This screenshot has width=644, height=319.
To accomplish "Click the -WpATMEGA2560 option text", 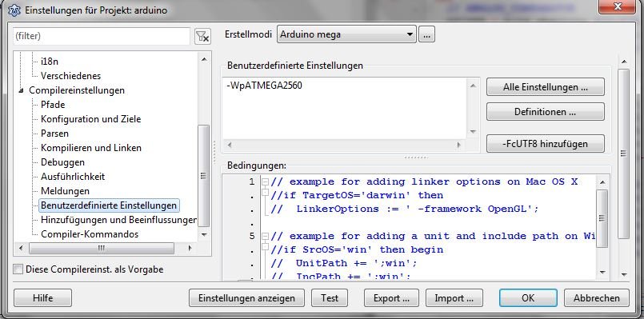I will (x=264, y=86).
